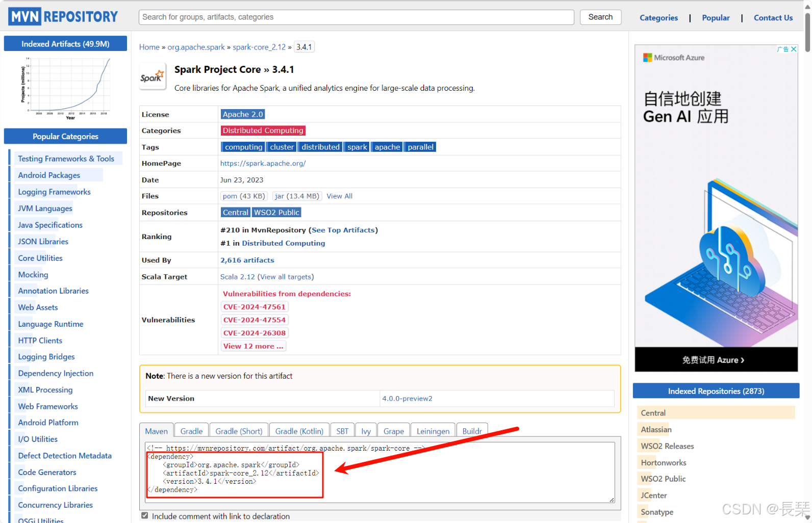
Task: Open Popular in the top navigation
Action: click(716, 18)
